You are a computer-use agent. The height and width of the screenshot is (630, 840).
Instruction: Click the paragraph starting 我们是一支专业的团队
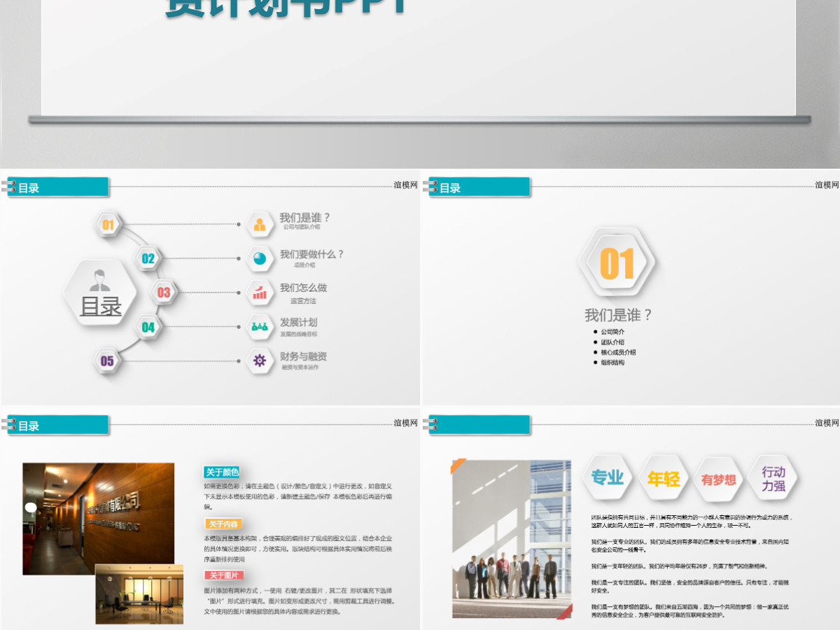click(690, 545)
